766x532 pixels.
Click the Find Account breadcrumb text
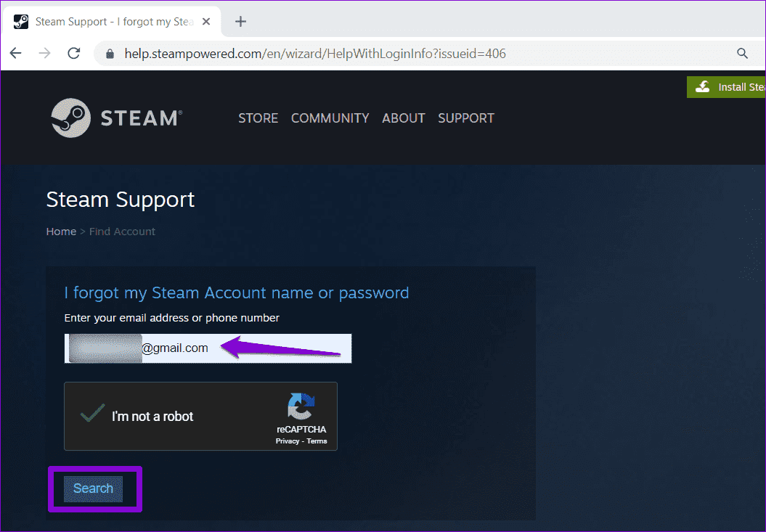[122, 232]
